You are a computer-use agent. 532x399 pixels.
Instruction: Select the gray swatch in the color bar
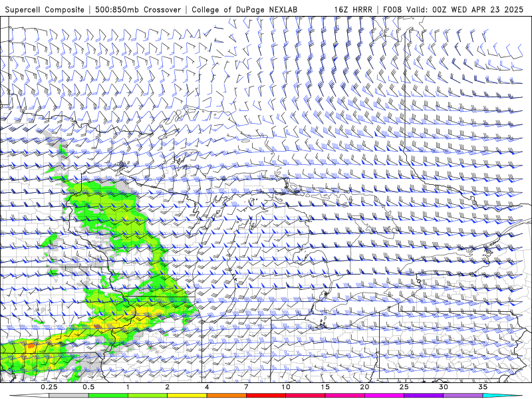69,396
